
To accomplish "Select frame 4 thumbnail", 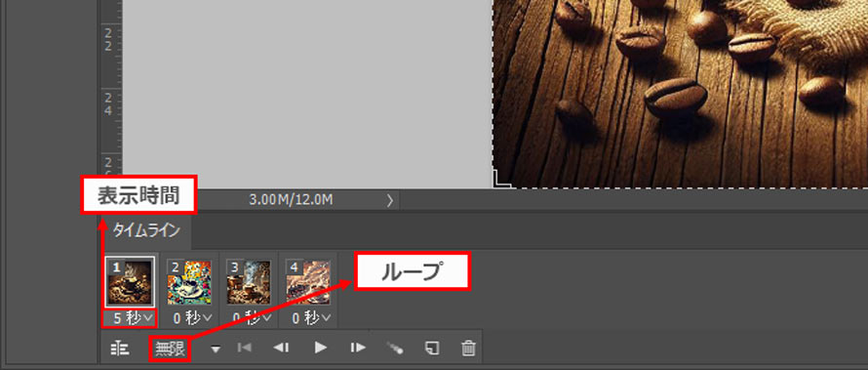I will point(308,282).
